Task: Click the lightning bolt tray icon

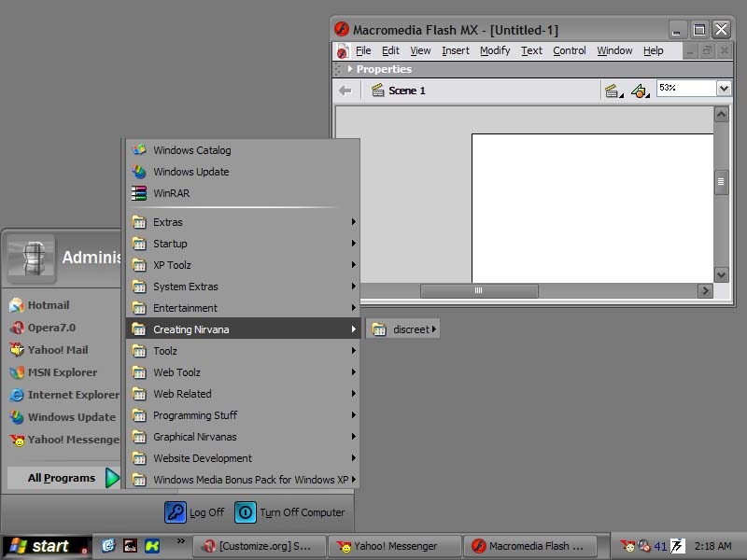Action: point(677,546)
